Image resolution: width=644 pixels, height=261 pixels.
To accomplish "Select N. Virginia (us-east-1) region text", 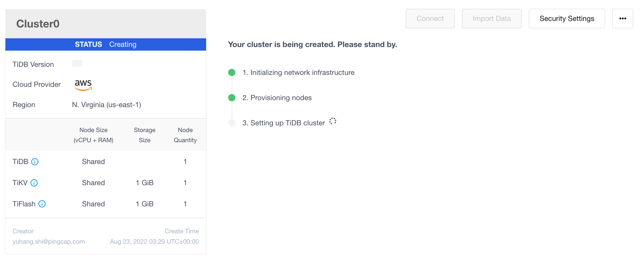I will tap(106, 105).
